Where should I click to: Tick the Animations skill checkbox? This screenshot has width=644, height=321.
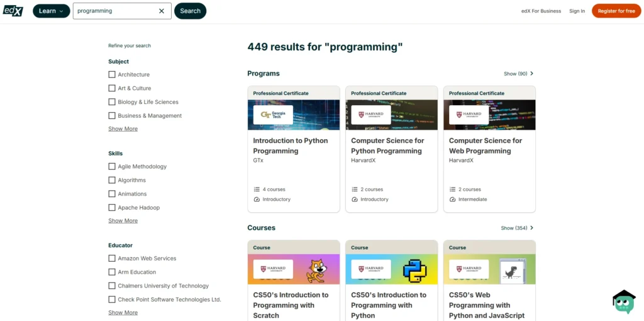pos(112,194)
